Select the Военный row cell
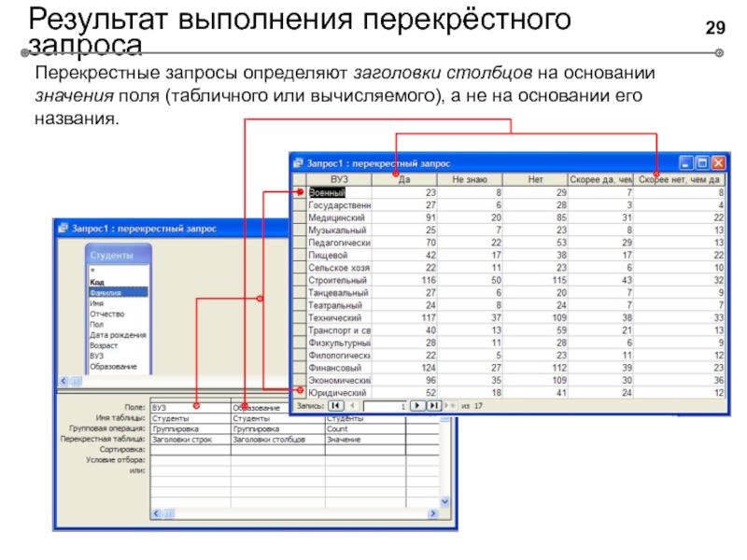Viewport: 747px width, 560px height. (x=339, y=192)
